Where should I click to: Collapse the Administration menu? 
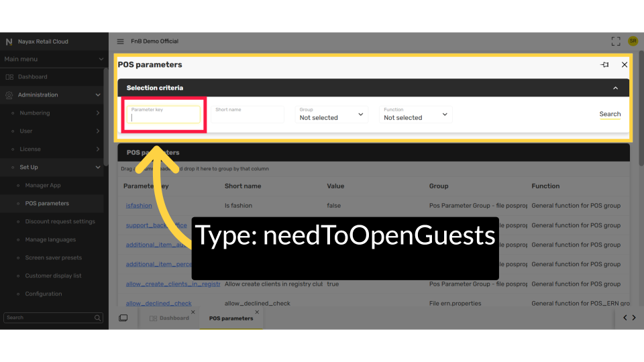click(98, 95)
